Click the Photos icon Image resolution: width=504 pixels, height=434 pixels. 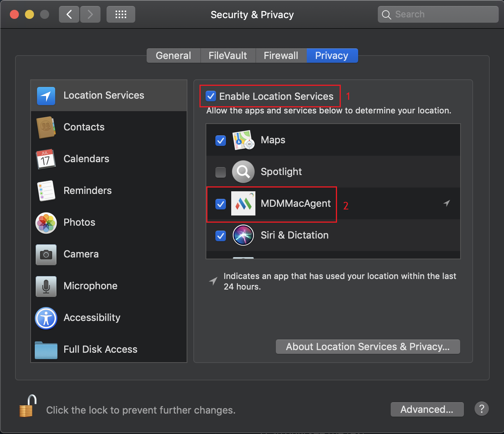coord(45,223)
